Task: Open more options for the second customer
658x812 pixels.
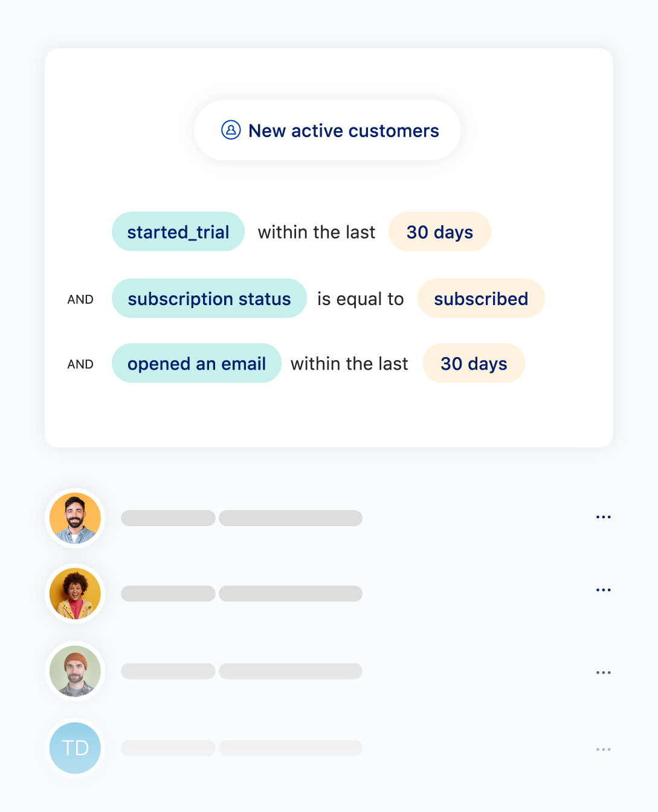Action: pyautogui.click(x=603, y=590)
